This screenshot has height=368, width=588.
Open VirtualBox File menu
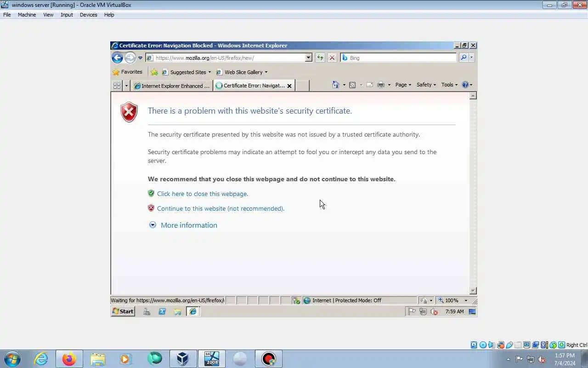[7, 15]
